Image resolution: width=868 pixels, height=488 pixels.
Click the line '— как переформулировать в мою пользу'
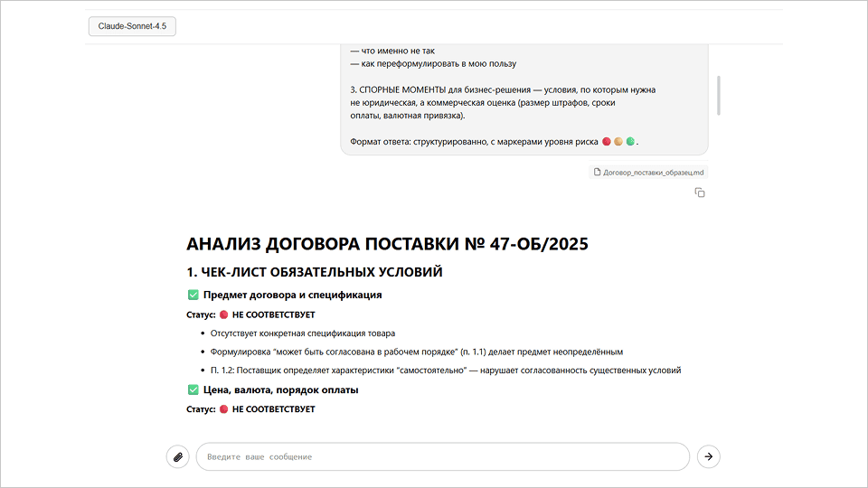[x=433, y=63]
